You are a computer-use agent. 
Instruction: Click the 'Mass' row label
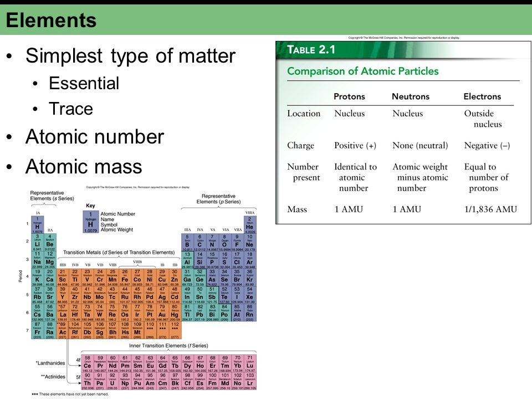[297, 209]
